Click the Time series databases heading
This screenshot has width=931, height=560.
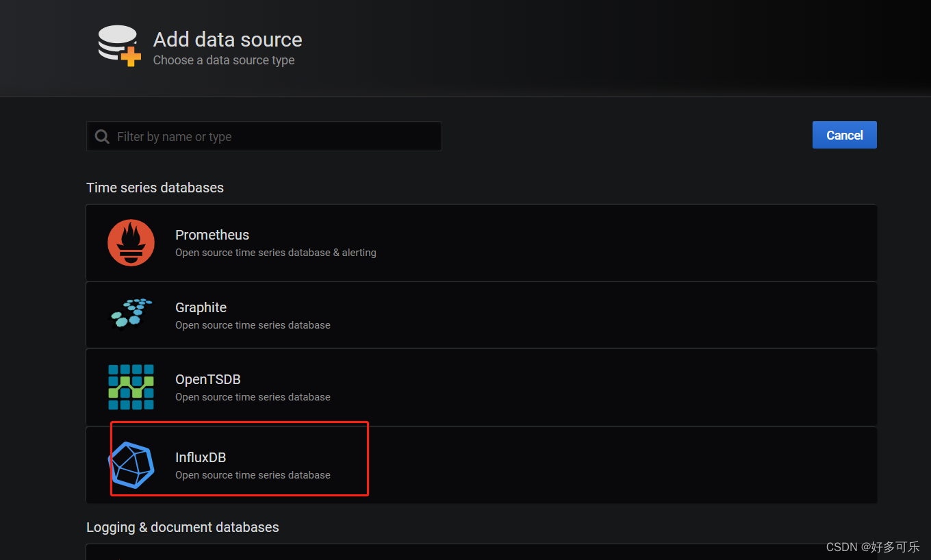pos(155,188)
